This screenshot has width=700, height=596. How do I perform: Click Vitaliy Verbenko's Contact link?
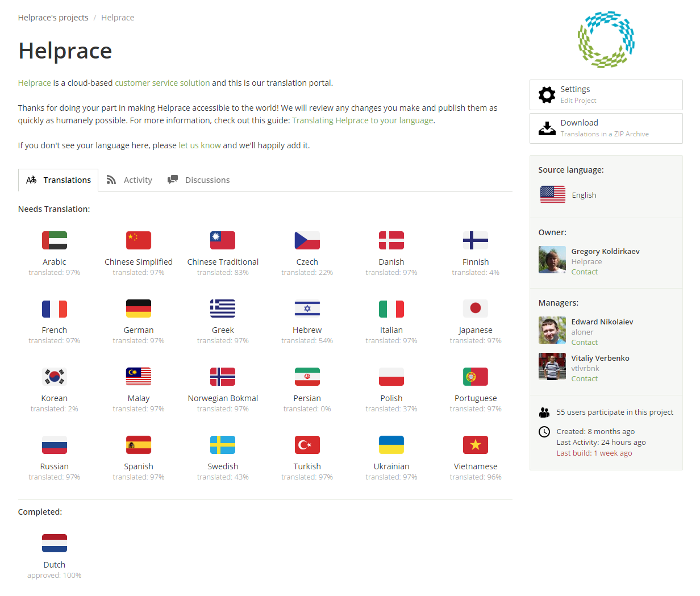click(584, 379)
